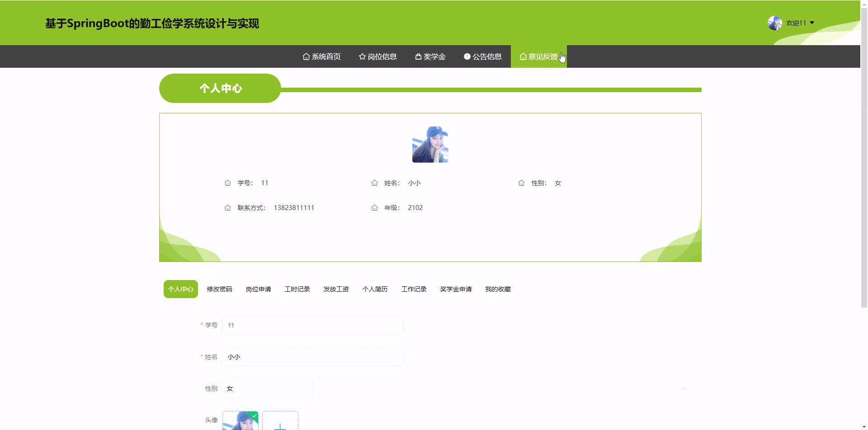
Task: Click the 联系方式 label in profile card
Action: [251, 208]
